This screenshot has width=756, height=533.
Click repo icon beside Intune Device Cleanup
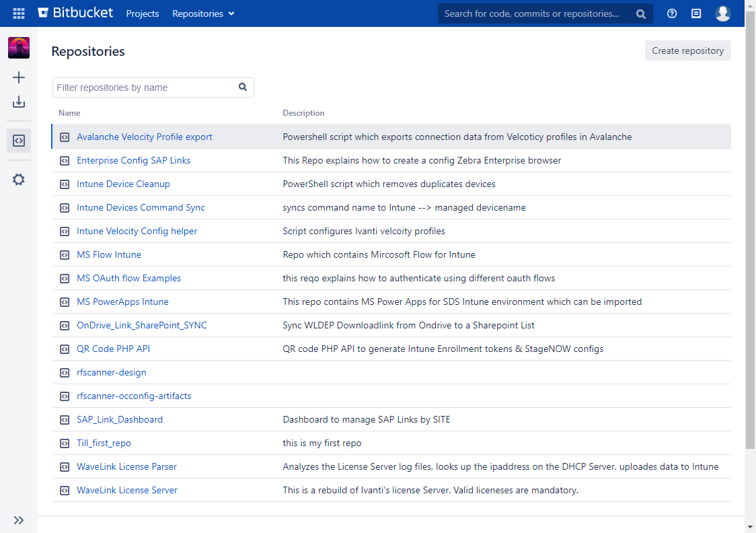click(65, 184)
